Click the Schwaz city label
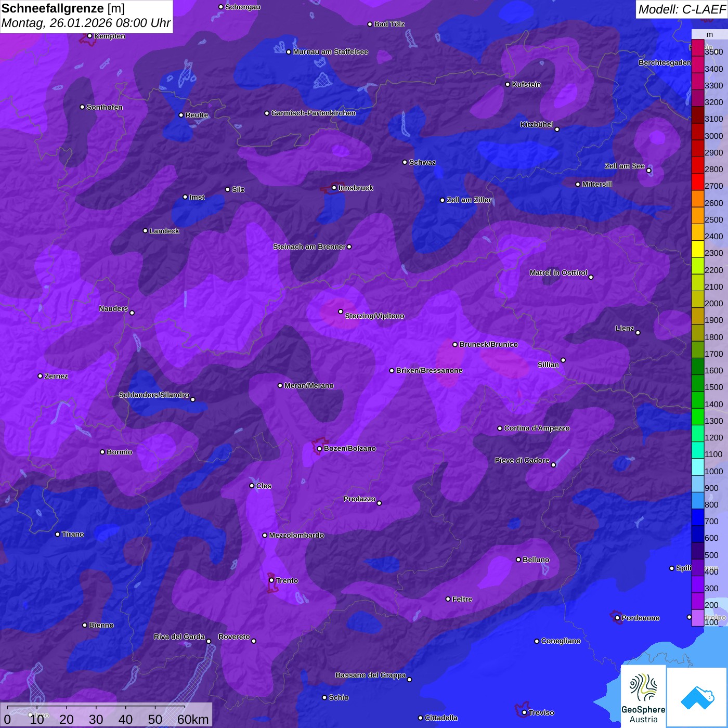 point(422,162)
